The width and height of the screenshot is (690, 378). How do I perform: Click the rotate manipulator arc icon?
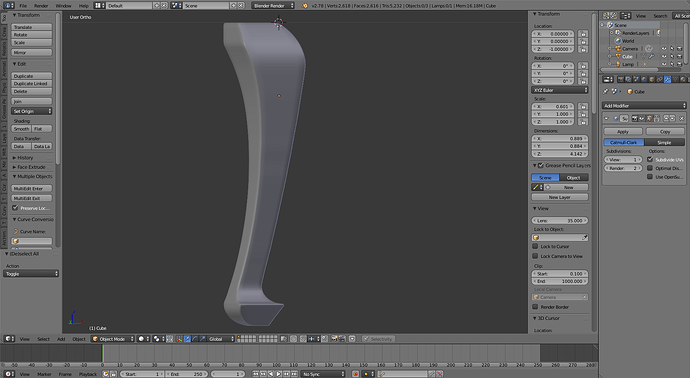195,339
